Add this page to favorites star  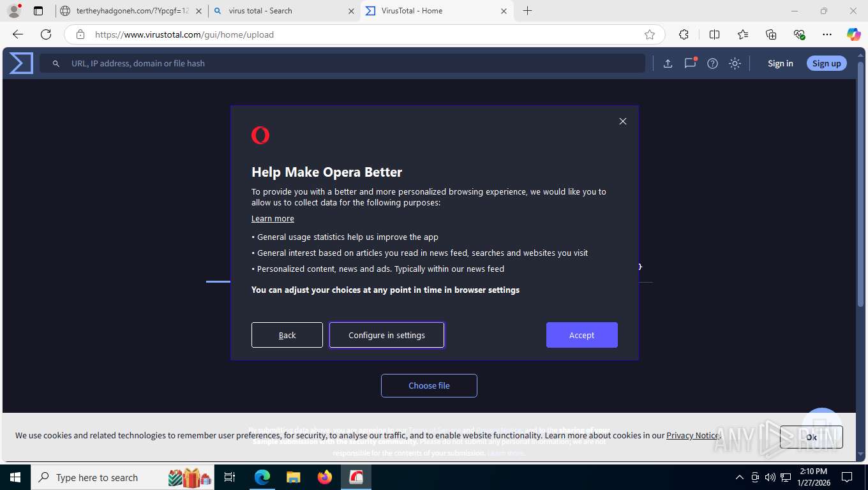click(x=650, y=34)
